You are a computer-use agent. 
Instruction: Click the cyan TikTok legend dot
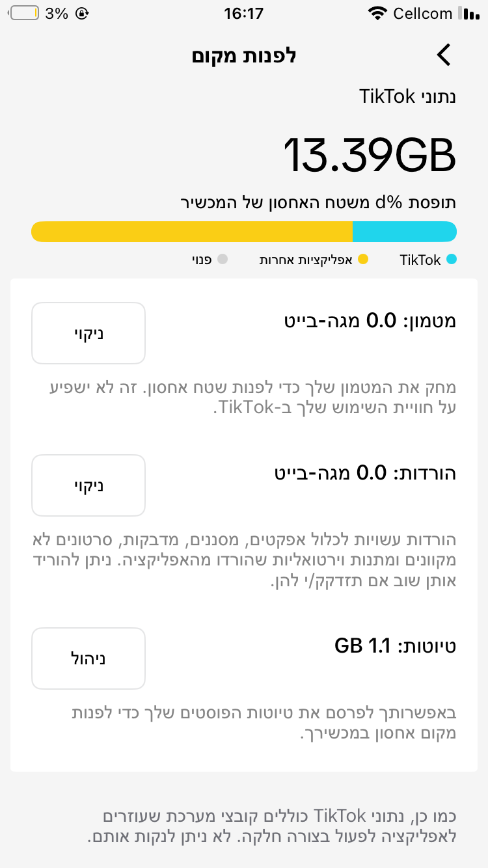pos(451,260)
